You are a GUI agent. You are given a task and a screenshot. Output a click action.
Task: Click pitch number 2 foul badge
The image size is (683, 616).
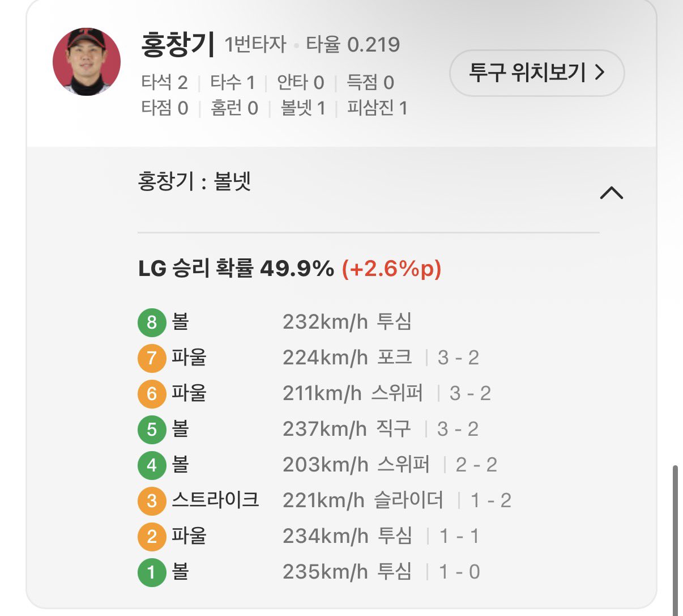coord(151,537)
